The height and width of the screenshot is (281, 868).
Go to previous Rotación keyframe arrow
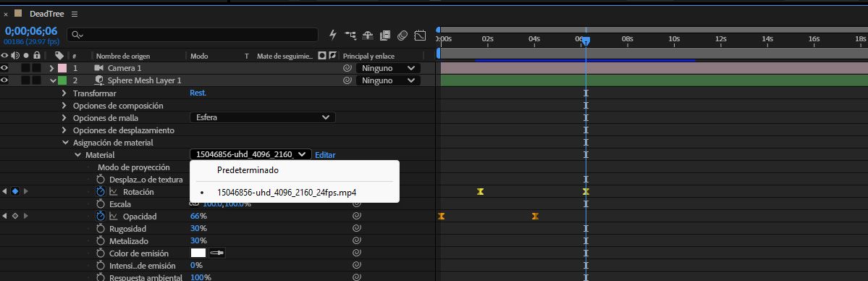click(x=5, y=191)
